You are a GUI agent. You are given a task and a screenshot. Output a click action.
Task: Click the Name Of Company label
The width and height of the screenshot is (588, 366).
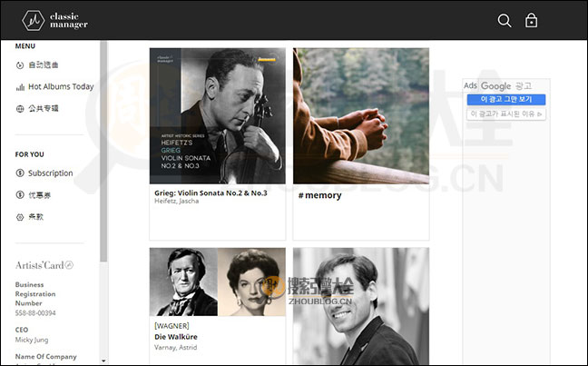45,357
